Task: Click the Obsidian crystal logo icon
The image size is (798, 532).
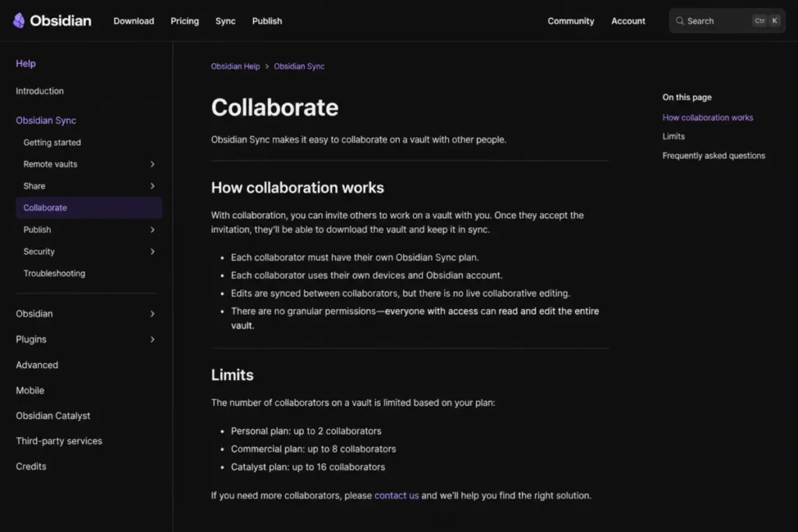Action: click(19, 20)
